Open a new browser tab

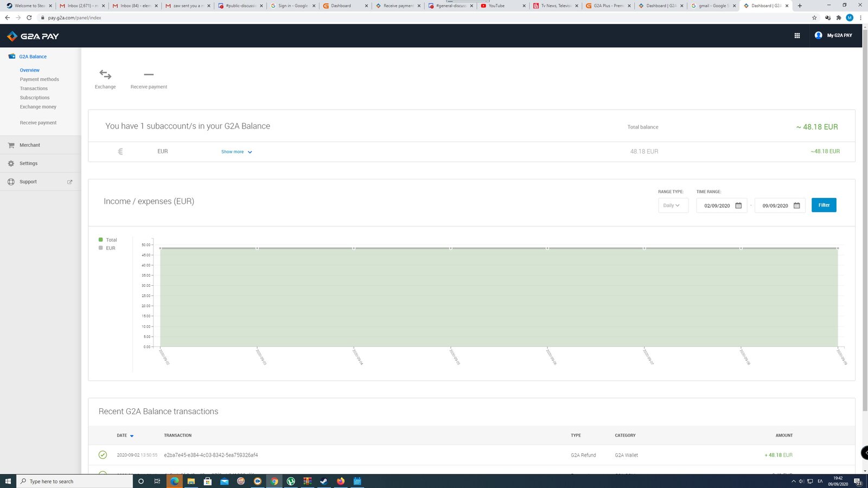[x=800, y=6]
